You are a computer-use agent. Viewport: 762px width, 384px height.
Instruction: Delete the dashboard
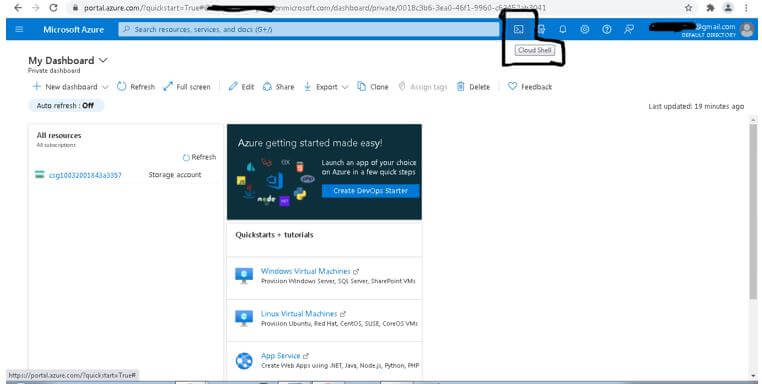[x=473, y=87]
